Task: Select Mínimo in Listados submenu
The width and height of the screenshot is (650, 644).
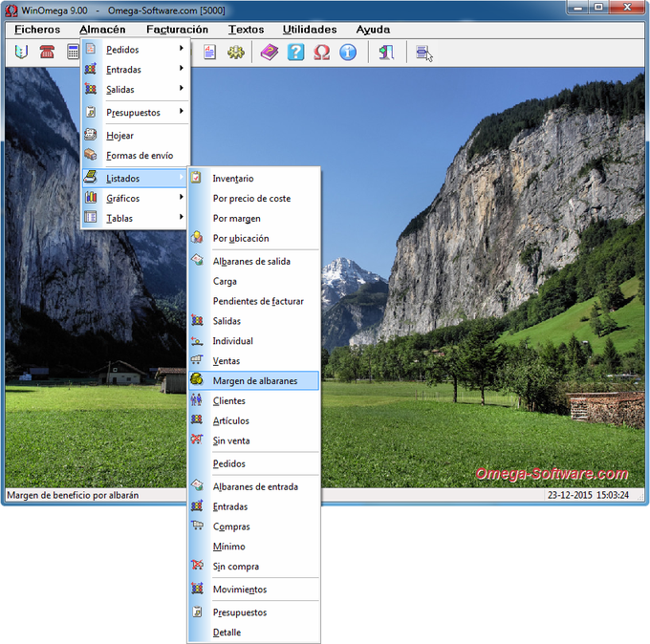Action: [253, 547]
